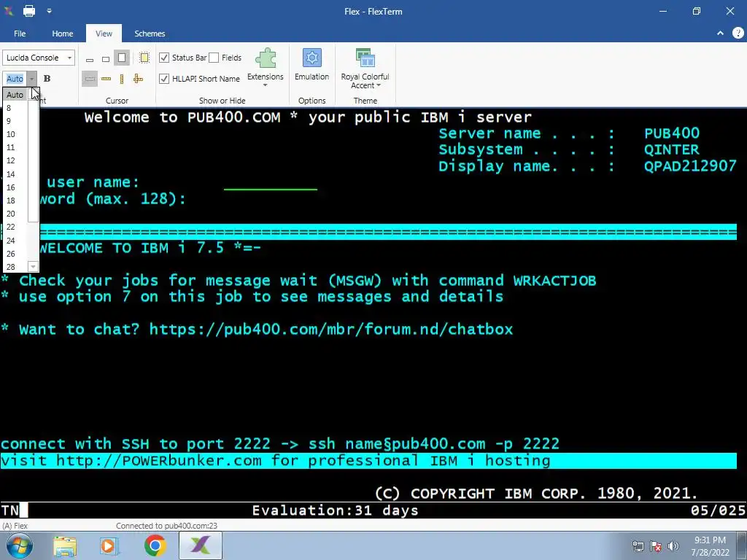This screenshot has height=560, width=747.
Task: Choose font size 9 in the list
Action: (15, 121)
